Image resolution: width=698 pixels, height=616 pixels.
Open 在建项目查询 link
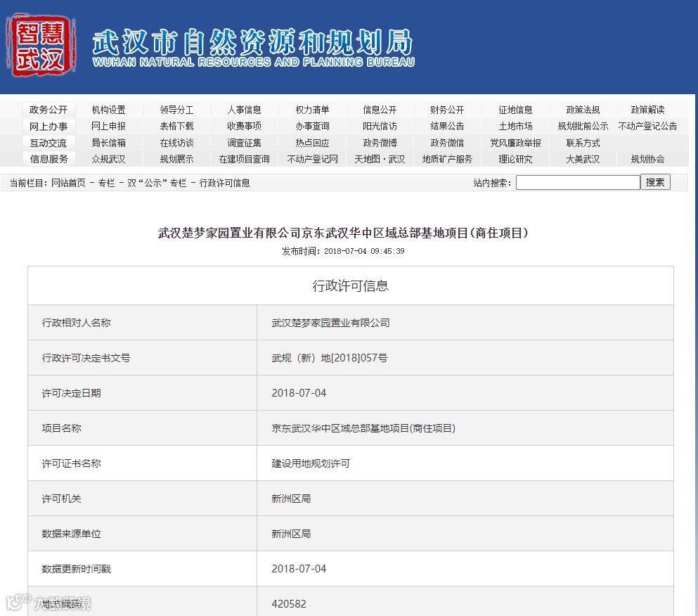click(x=245, y=159)
